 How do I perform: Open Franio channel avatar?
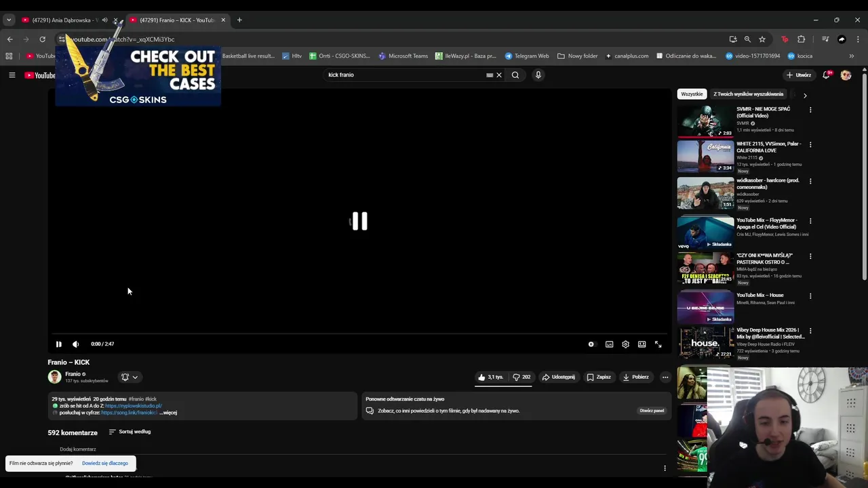click(54, 377)
